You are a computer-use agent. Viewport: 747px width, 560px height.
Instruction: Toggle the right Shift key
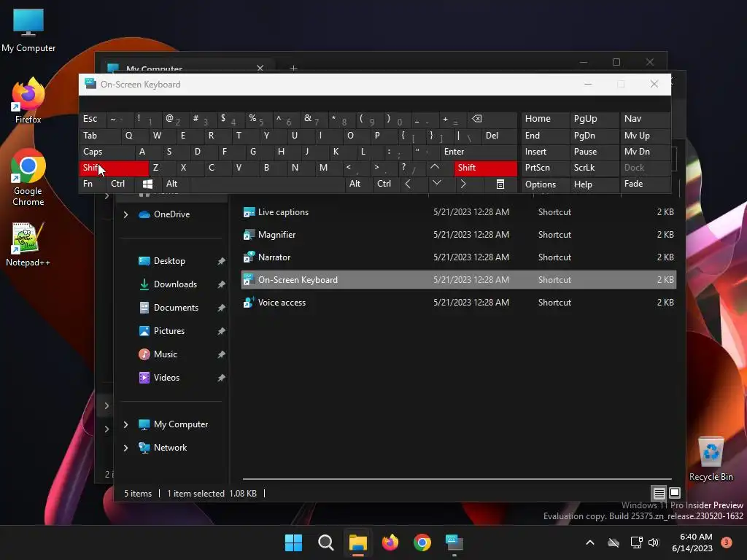pos(485,168)
